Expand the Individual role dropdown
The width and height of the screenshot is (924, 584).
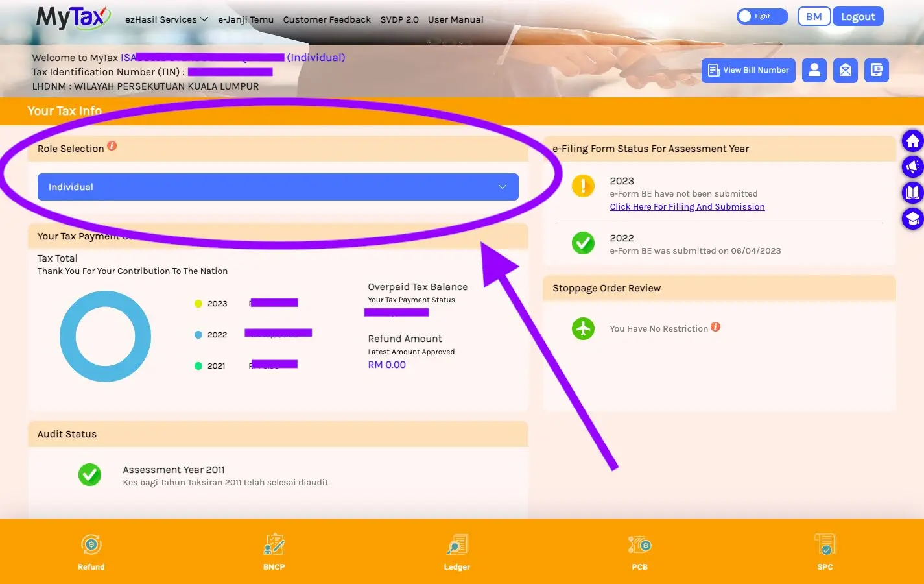point(278,187)
